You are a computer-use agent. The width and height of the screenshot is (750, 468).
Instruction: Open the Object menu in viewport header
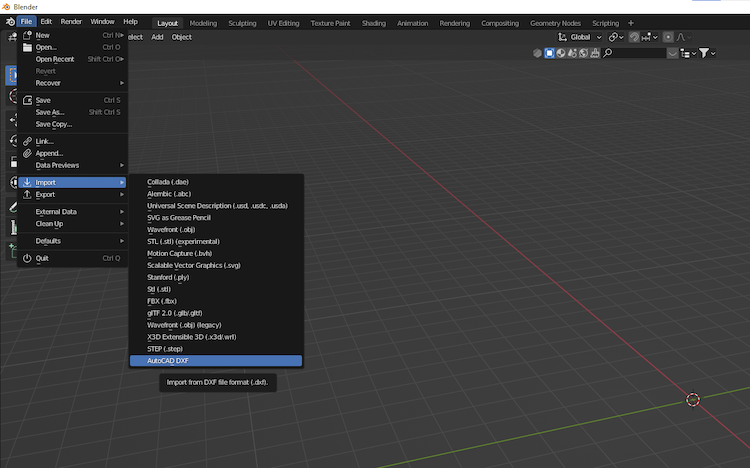[181, 37]
